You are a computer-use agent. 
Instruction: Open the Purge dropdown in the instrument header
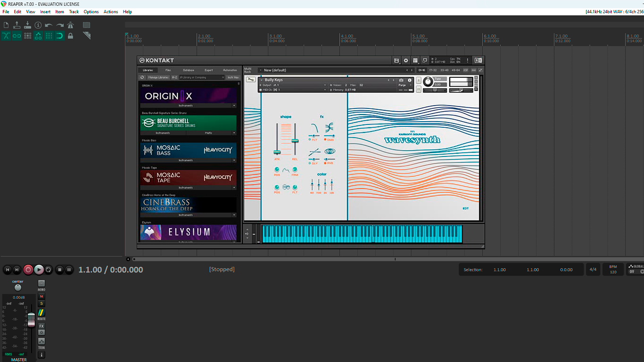[405, 85]
